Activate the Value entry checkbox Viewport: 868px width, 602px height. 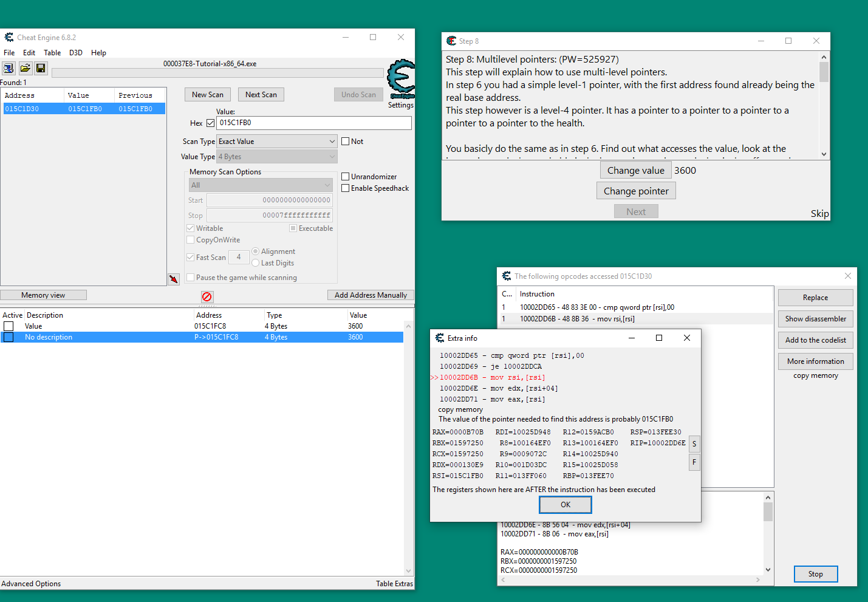tap(9, 326)
